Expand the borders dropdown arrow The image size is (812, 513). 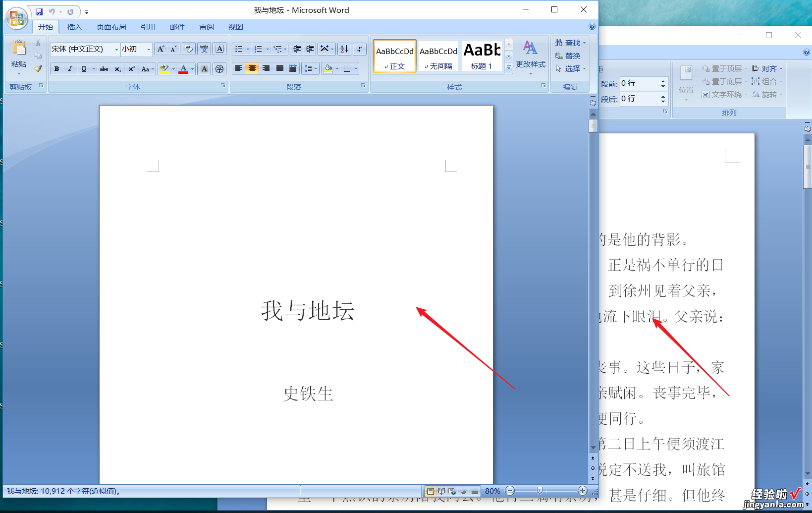coord(356,69)
